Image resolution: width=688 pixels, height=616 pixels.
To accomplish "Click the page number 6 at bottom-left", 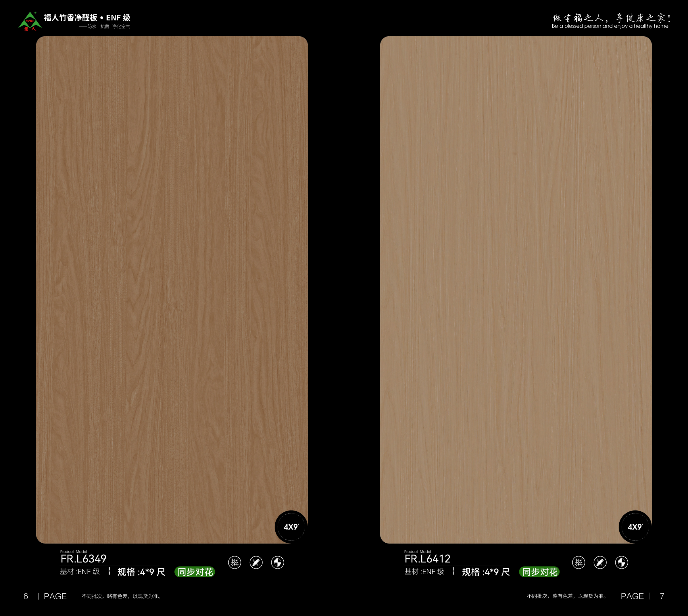I will (26, 596).
